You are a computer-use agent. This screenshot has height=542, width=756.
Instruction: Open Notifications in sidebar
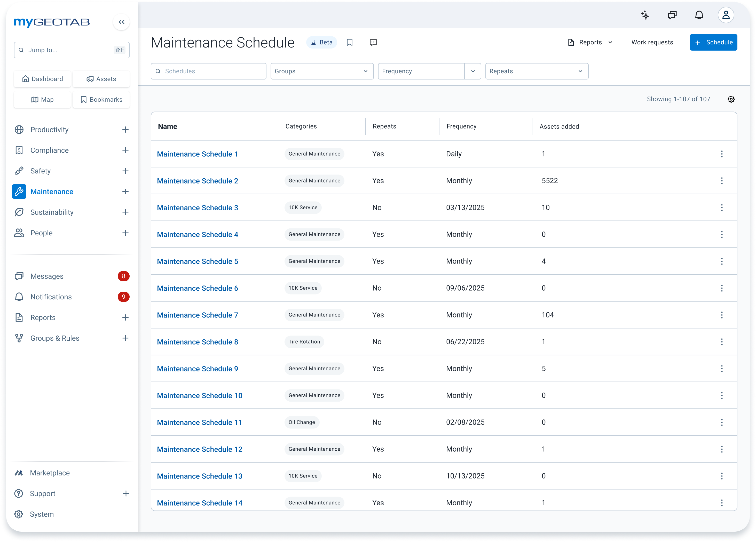[x=51, y=297]
